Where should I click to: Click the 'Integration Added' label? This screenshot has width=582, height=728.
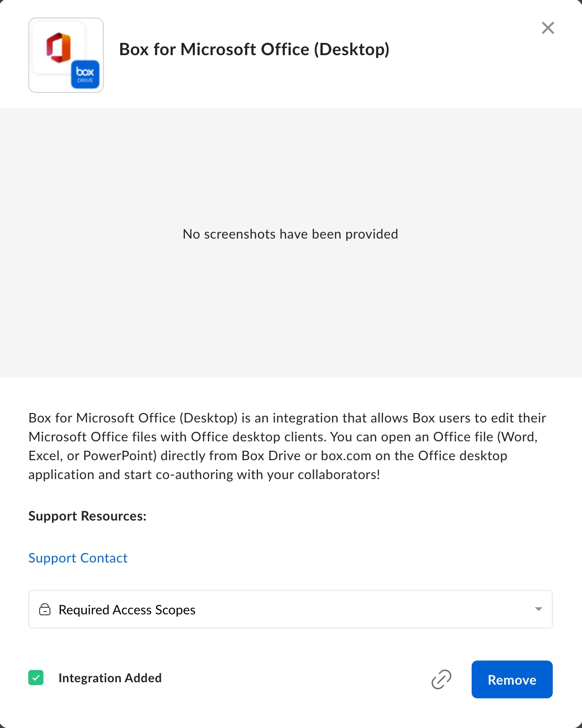point(110,678)
